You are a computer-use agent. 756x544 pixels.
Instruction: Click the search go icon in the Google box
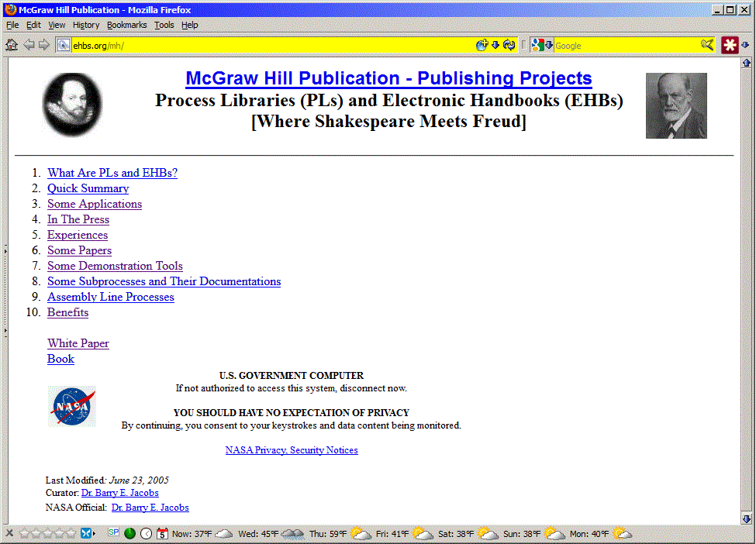707,45
